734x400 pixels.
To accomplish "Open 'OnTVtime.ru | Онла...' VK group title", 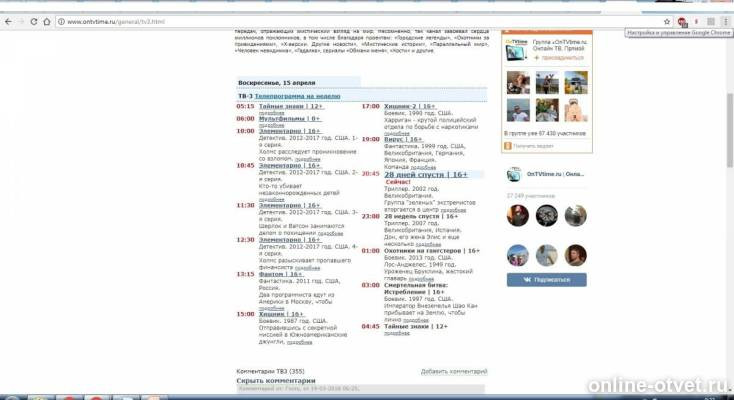I will [555, 174].
